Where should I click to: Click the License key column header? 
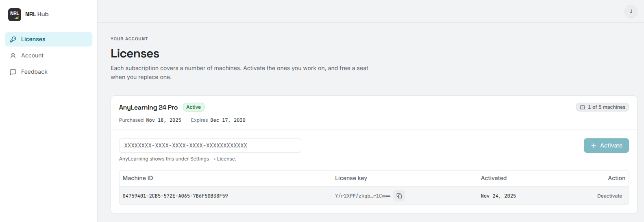(x=351, y=178)
